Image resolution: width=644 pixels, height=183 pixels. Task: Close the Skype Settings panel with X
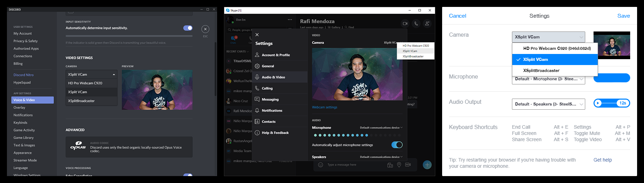tap(257, 35)
